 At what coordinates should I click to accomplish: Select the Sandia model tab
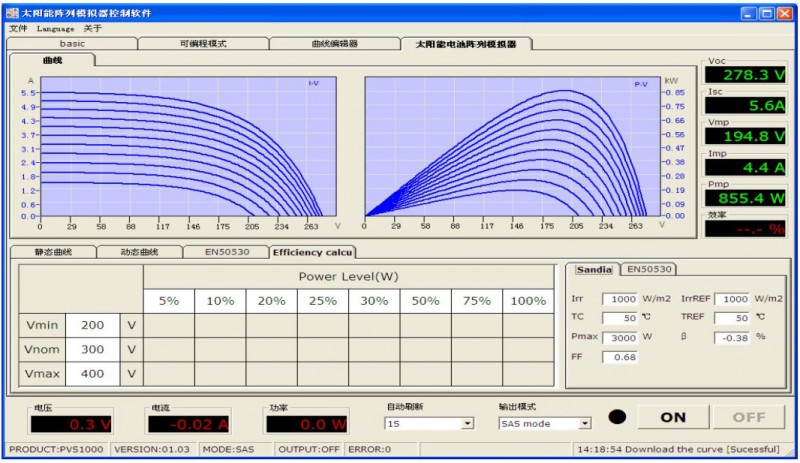coord(594,270)
